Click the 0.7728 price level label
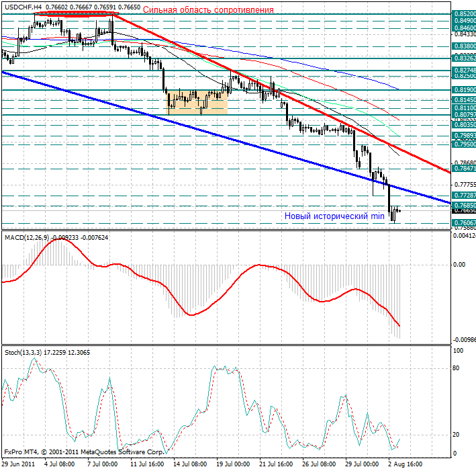The image size is (476, 469). pos(464,196)
